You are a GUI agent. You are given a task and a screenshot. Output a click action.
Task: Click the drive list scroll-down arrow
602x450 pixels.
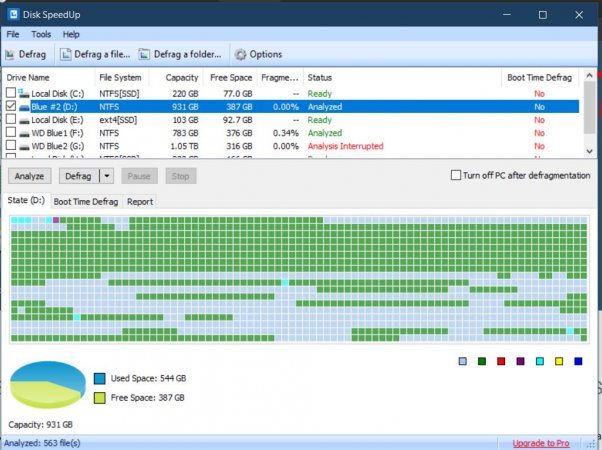point(590,151)
